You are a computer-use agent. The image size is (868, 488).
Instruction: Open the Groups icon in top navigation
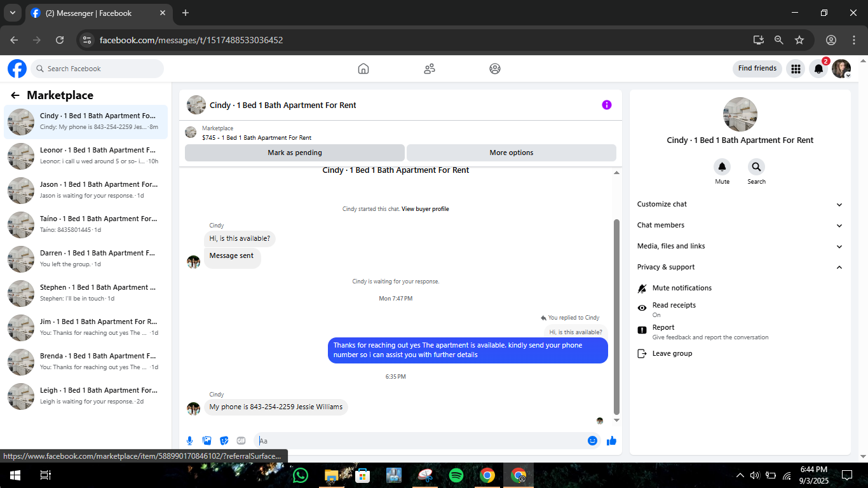495,69
